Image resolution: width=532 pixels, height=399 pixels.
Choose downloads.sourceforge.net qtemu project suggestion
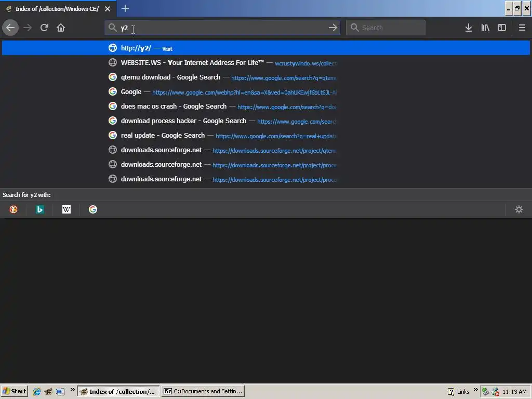[266, 150]
